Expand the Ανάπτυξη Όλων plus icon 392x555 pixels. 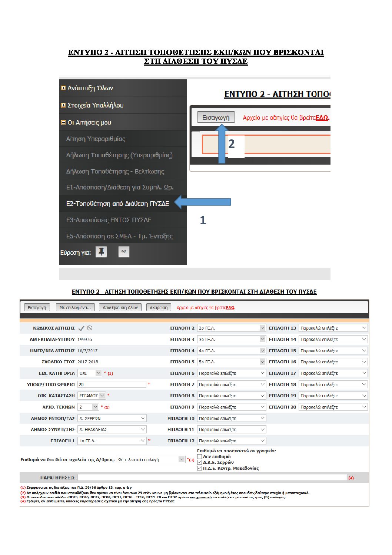63,88
